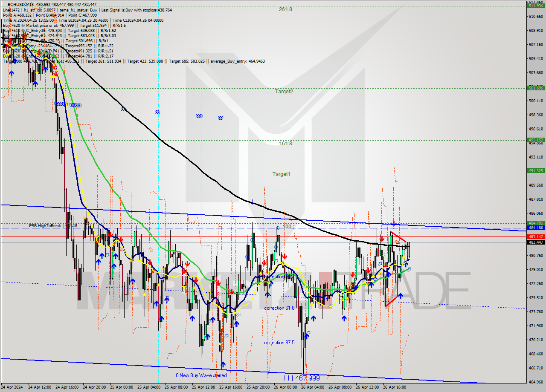Viewport: 546px width, 392px height.
Task: Click the green 491.325 price tag
Action: (536, 170)
